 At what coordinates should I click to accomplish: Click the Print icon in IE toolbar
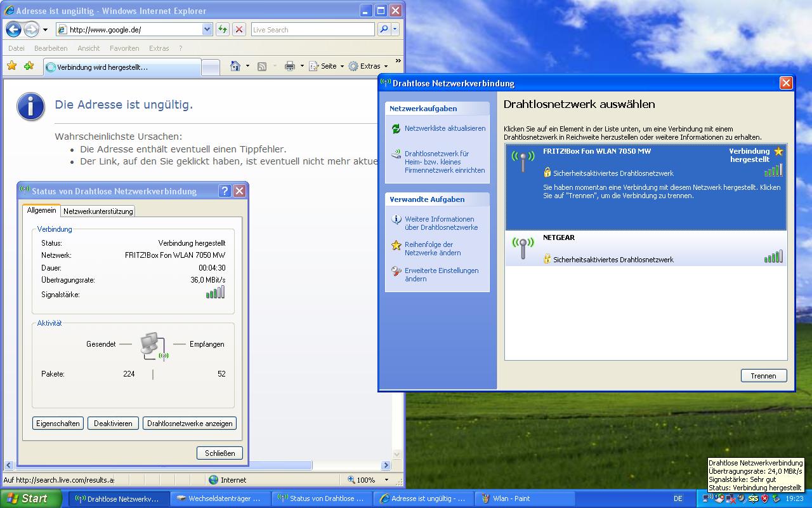click(x=290, y=66)
